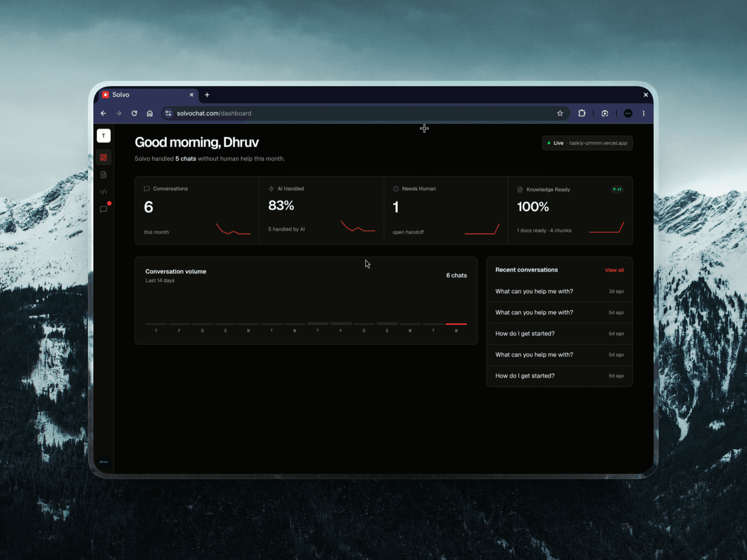Open the code embed icon in sidebar

pyautogui.click(x=104, y=192)
